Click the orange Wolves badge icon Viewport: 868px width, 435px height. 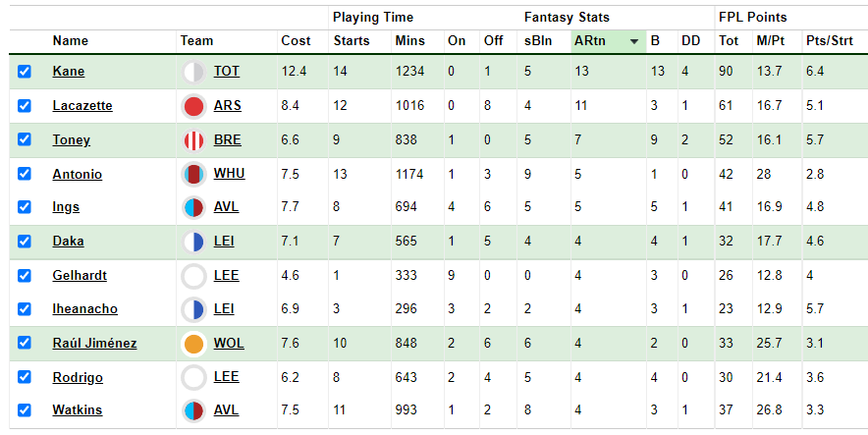(x=193, y=344)
